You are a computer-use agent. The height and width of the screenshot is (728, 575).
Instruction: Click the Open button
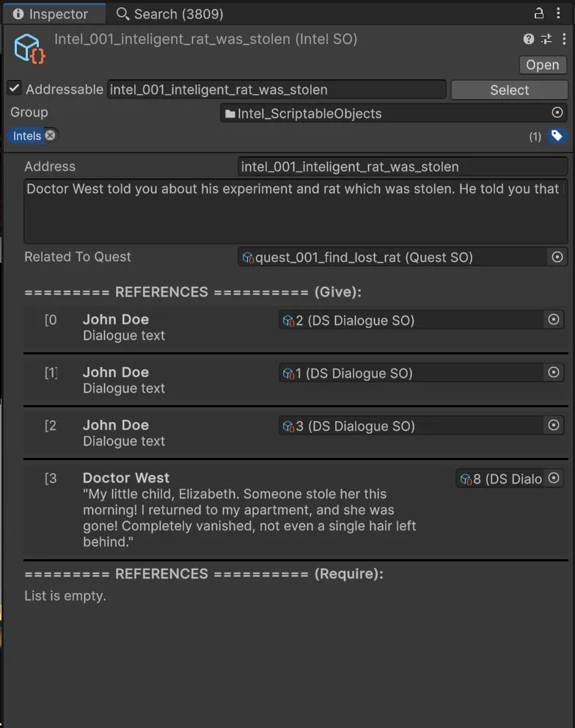click(x=542, y=65)
